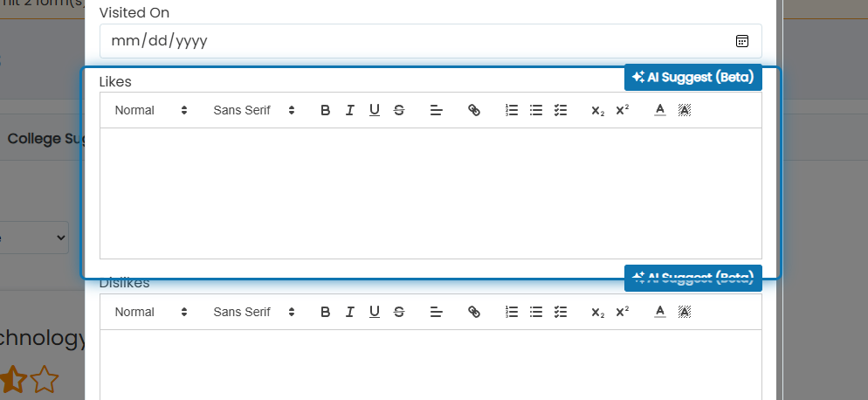
Task: Start a bullet list in the Likes editor
Action: [536, 110]
